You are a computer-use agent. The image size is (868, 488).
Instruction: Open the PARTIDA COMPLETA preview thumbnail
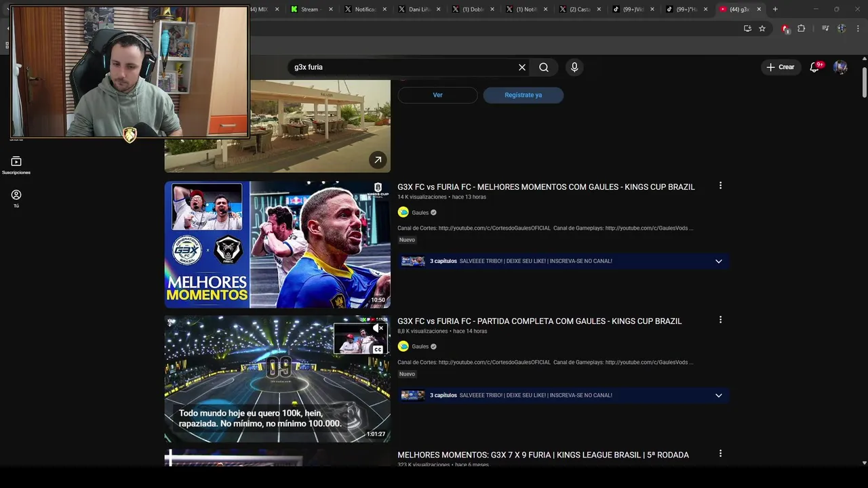coord(277,378)
